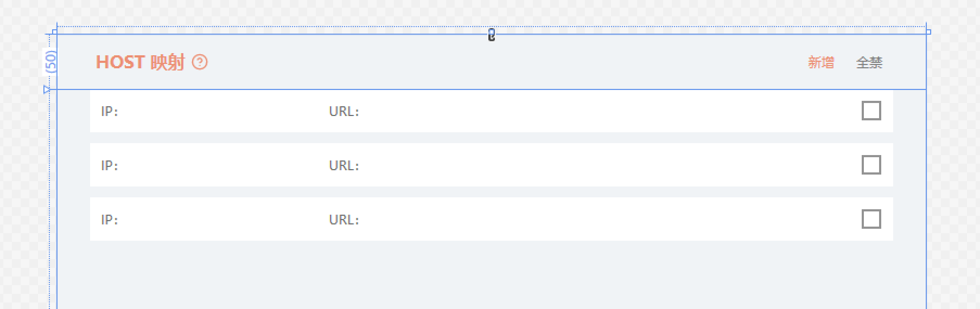980x309 pixels.
Task: Open the help icon beside HOST 映射
Action: (x=200, y=62)
